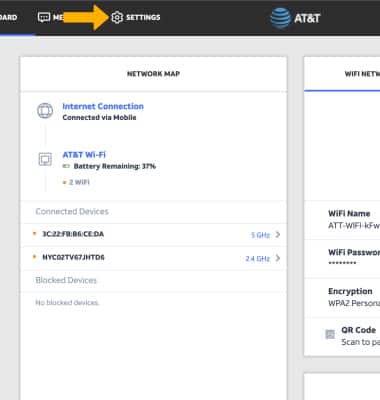Expand the 3C:22:FB:B6:CE:DA device chevron
Screen dimensions: 380x400
(x=278, y=235)
